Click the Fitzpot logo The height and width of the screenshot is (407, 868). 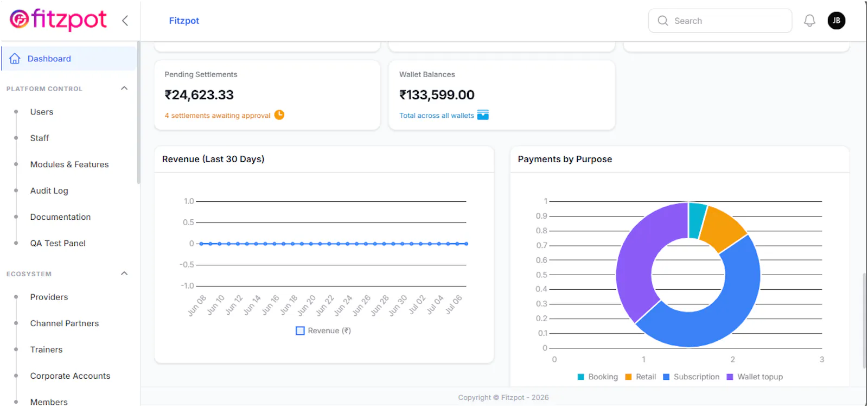tap(58, 20)
